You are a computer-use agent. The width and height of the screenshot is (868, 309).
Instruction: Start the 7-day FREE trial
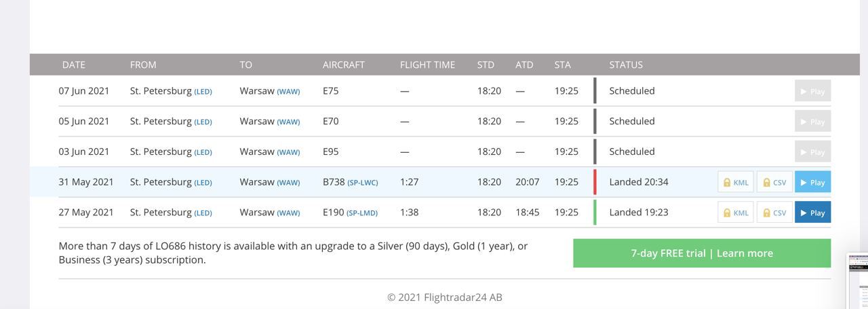coord(702,253)
